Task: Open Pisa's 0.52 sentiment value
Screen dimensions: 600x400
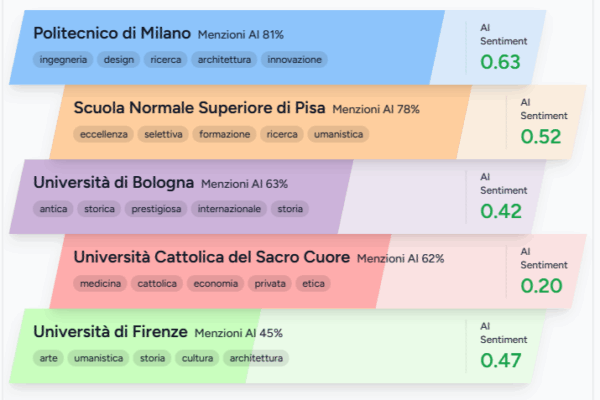Action: [x=541, y=137]
